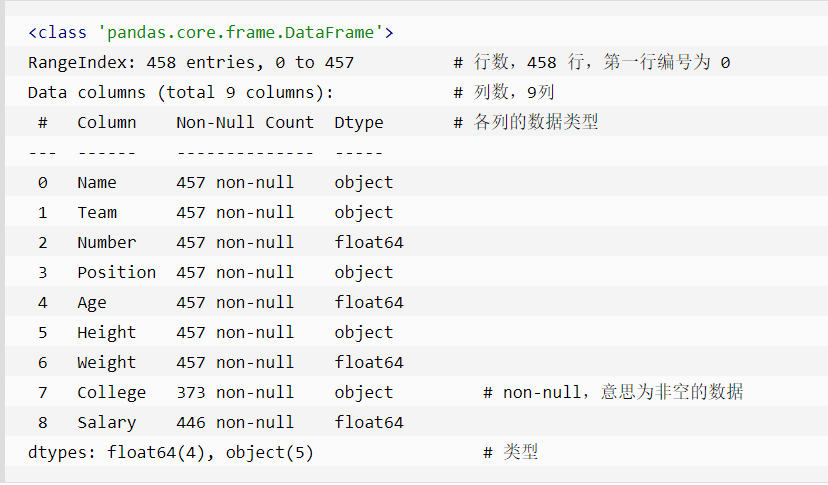Click the 'Team' column name

click(x=97, y=212)
